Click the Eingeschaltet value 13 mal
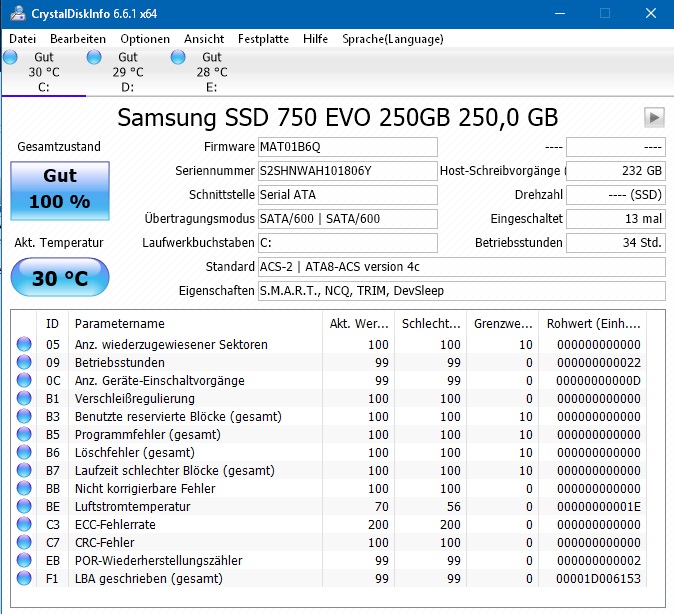The width and height of the screenshot is (674, 614). coord(616,219)
